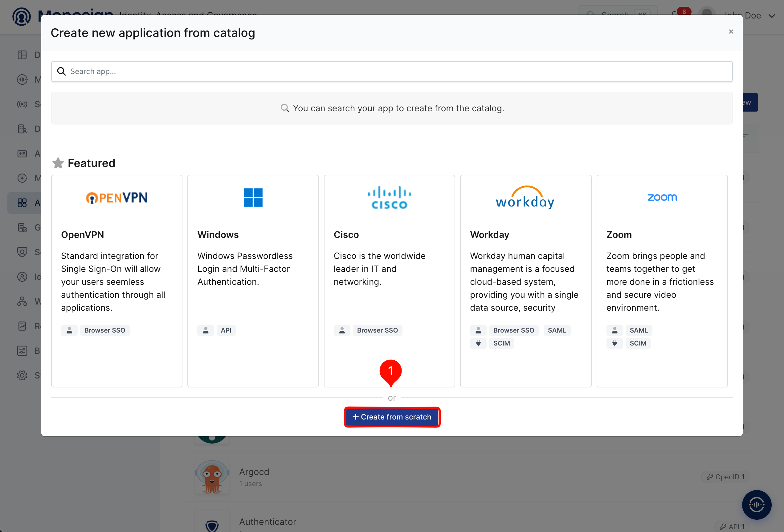Screen dimensions: 784x532
Task: Click the OpenID 1 badge on Argocd
Action: 725,477
